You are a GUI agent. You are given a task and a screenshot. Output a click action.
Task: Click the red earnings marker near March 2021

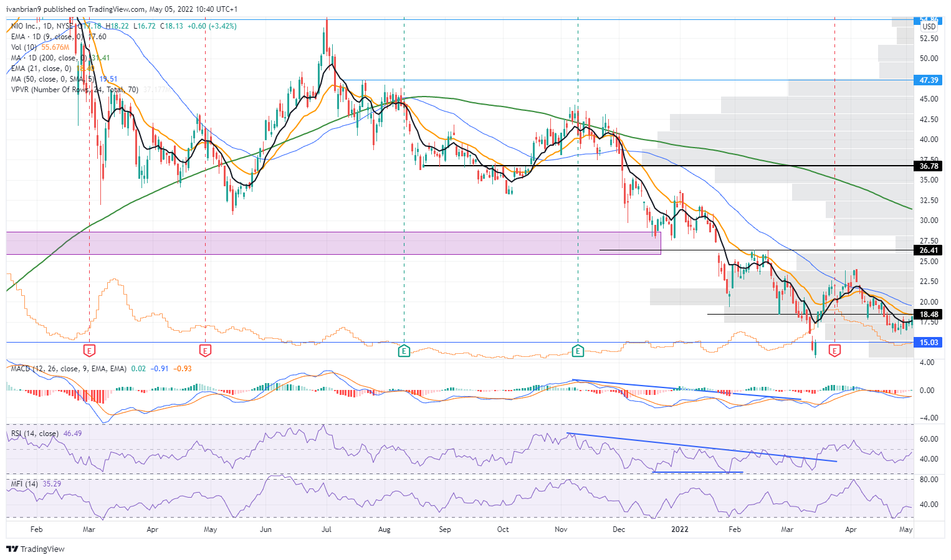[89, 351]
